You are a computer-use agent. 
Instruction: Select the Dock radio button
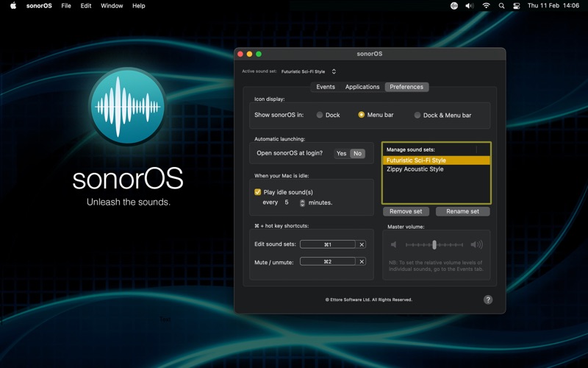click(x=320, y=115)
